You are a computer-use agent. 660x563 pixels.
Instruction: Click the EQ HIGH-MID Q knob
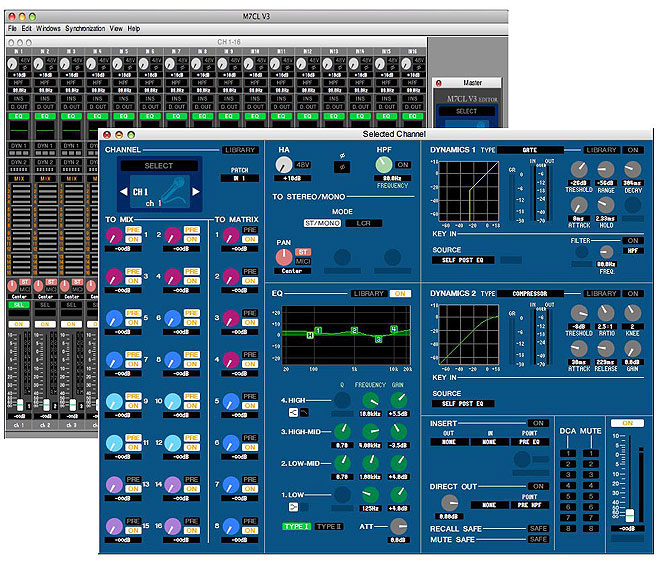click(342, 431)
